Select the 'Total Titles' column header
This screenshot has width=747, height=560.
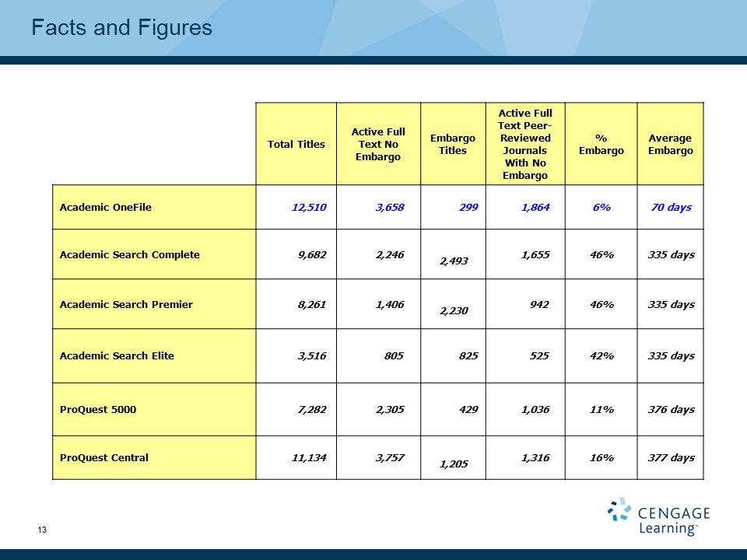(296, 144)
